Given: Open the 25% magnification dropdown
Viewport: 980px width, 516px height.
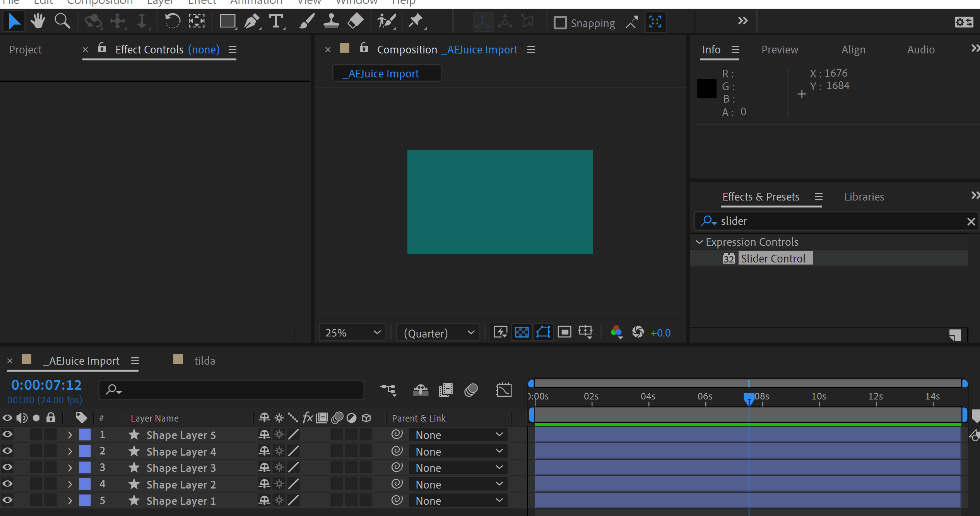Looking at the screenshot, I should pyautogui.click(x=352, y=333).
